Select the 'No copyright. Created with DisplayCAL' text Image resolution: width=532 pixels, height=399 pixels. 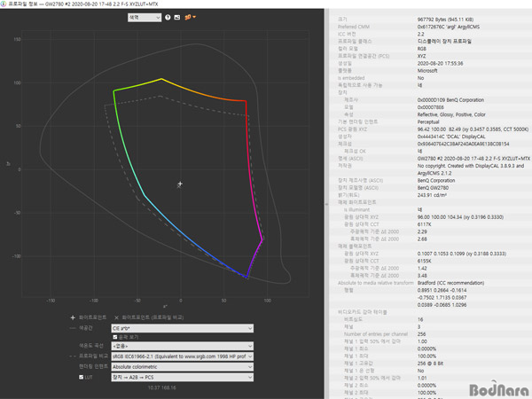pos(471,166)
